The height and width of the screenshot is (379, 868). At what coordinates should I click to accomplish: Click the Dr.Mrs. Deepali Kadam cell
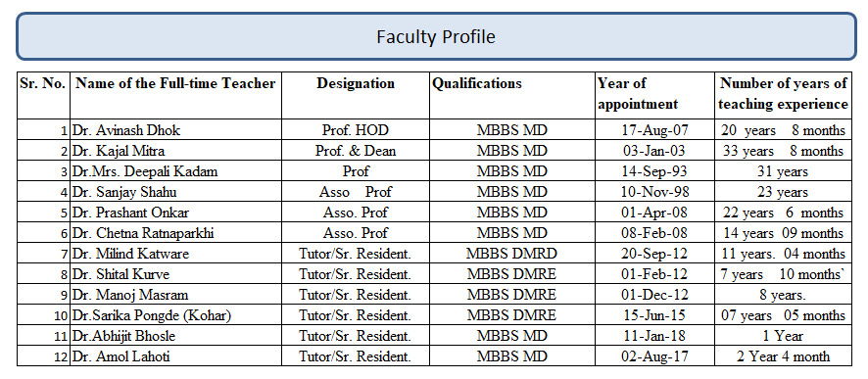pos(175,171)
